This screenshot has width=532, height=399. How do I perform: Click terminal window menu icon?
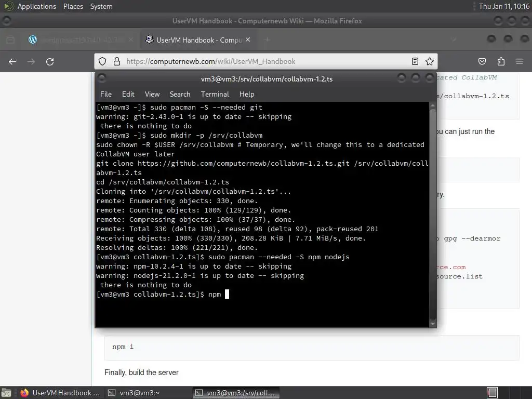point(102,79)
